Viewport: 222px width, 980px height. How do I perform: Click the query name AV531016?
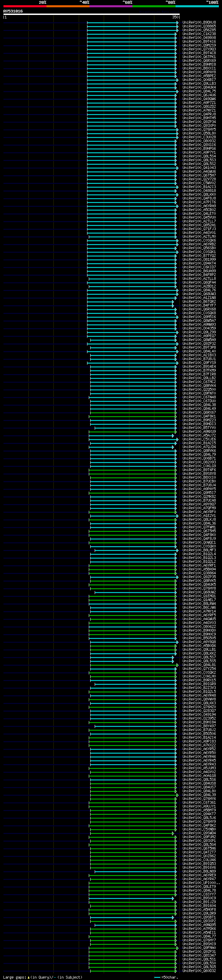13,11
